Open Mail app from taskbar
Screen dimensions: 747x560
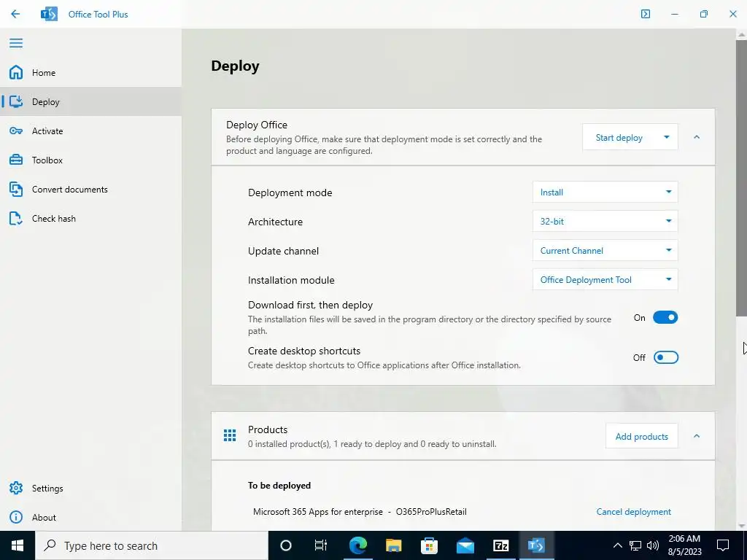click(x=465, y=545)
